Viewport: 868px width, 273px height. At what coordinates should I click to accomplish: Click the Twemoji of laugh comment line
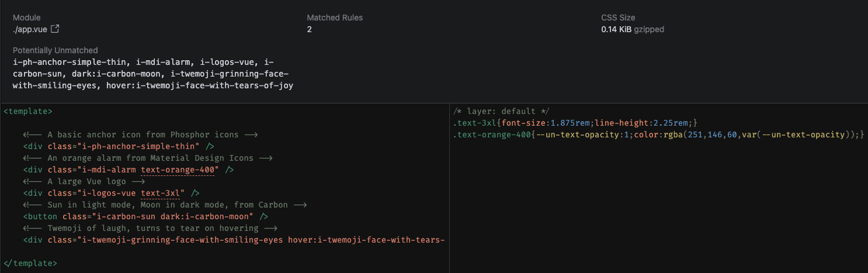click(x=150, y=228)
